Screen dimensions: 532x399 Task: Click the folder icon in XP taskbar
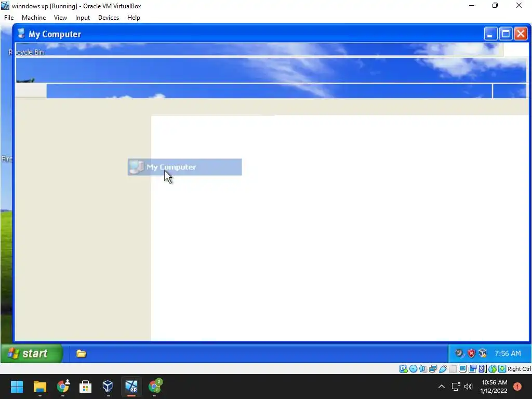81,354
